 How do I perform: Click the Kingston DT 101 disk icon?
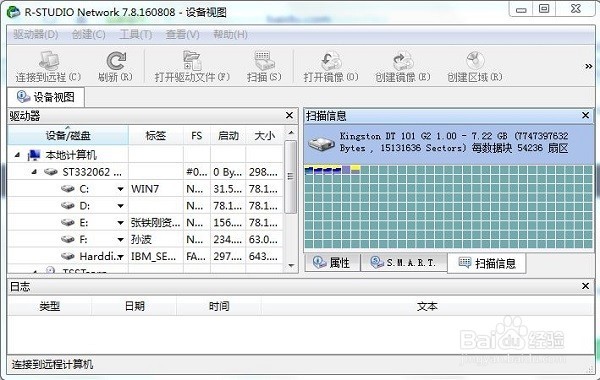tap(321, 144)
